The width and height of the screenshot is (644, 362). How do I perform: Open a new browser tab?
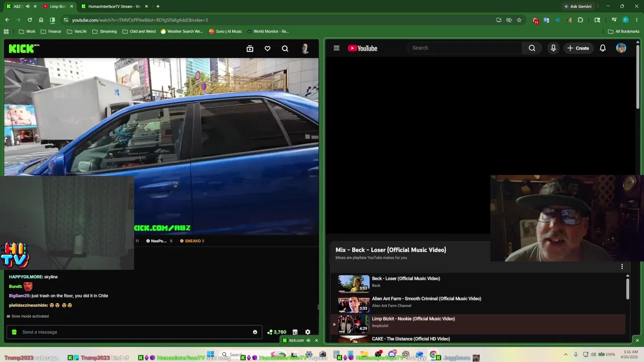point(157,7)
